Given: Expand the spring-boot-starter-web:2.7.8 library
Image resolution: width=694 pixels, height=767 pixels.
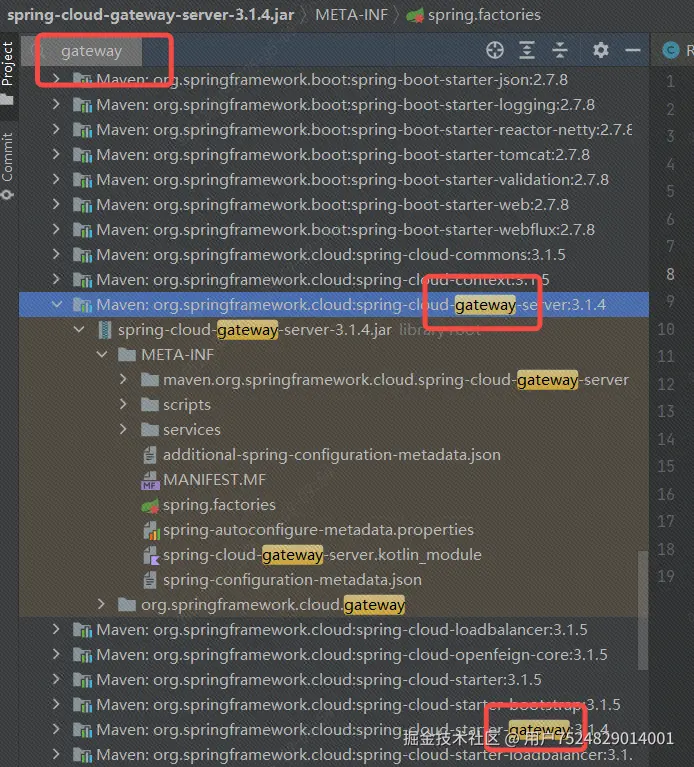Looking at the screenshot, I should pyautogui.click(x=56, y=203).
